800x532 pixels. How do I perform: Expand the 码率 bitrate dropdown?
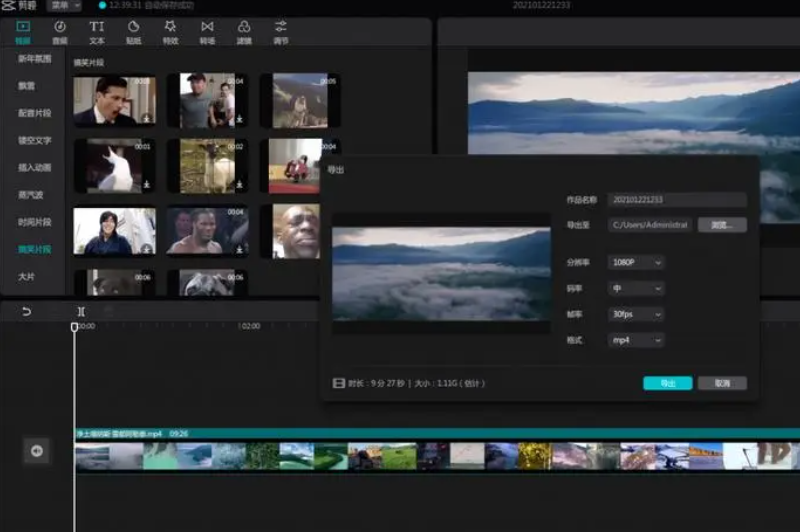pyautogui.click(x=637, y=288)
